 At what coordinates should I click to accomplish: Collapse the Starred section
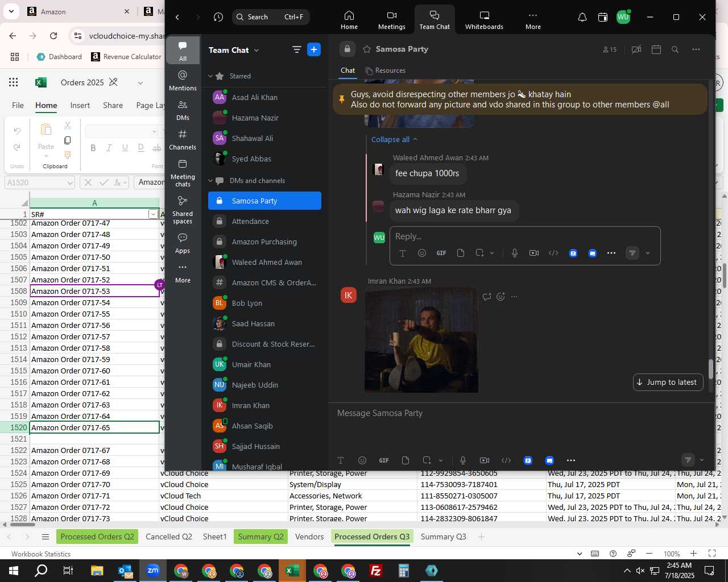click(210, 76)
